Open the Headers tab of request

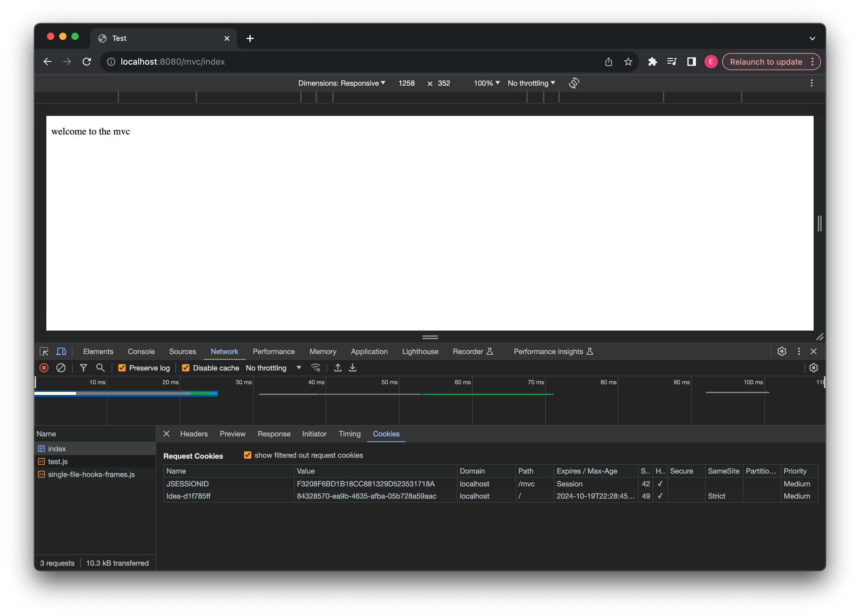194,434
